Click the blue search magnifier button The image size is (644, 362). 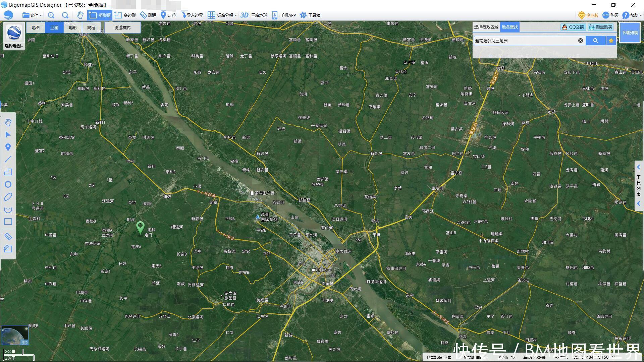coord(596,41)
